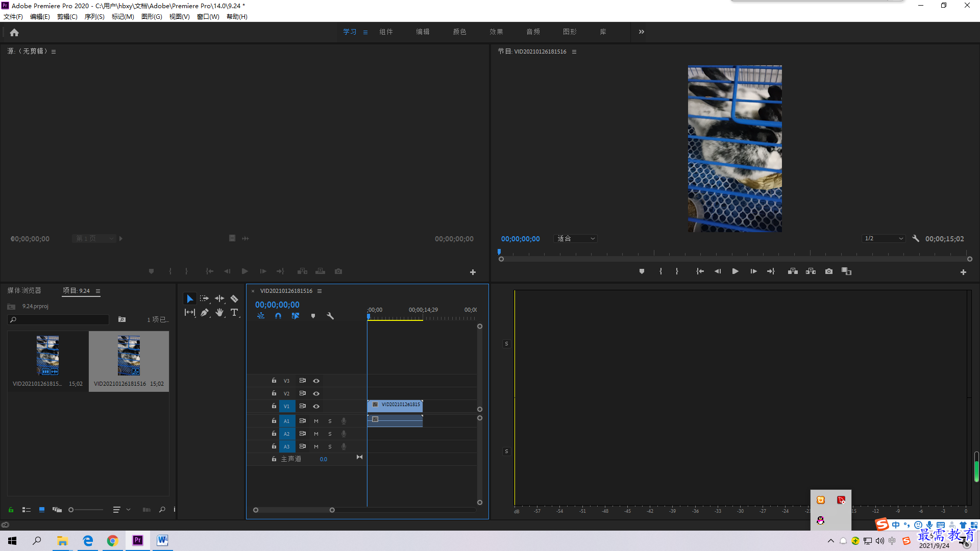Click timeline horizontal zoom scrollbar
980x551 pixels.
coord(294,510)
